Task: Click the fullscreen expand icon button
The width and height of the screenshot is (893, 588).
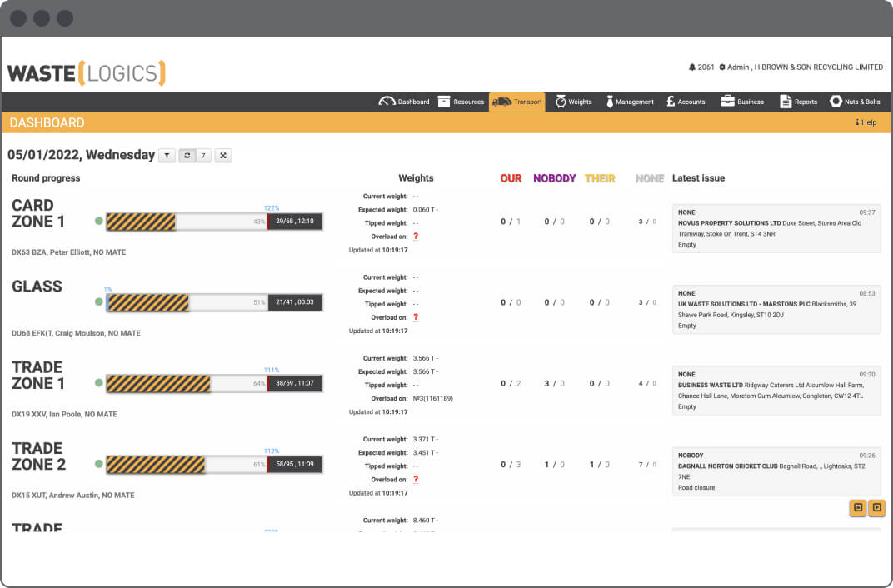Action: coord(222,156)
